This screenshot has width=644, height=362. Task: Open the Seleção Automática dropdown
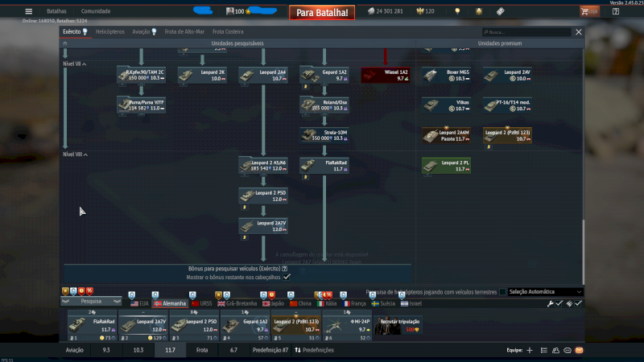point(545,292)
